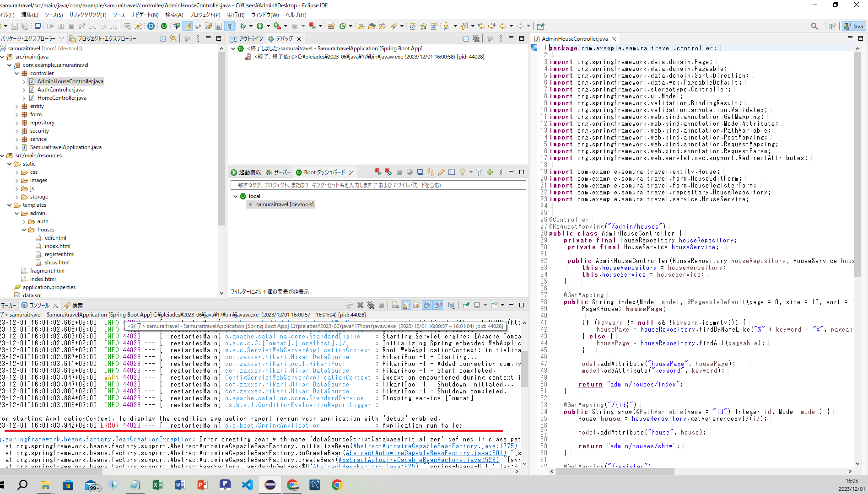
Task: Open the AbstractAutowireCapableBeanFactory.java:523 stack trace link
Action: click(x=418, y=460)
